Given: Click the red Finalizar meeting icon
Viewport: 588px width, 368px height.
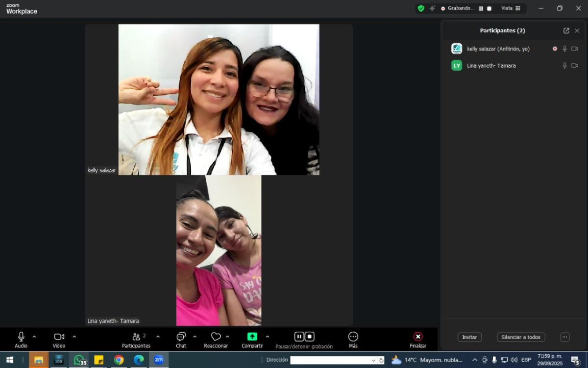Looking at the screenshot, I should (417, 337).
